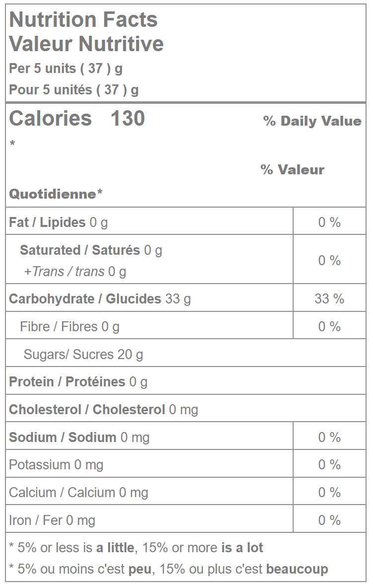Click the Potassium 0 mg row
The width and height of the screenshot is (373, 588).
(x=56, y=465)
